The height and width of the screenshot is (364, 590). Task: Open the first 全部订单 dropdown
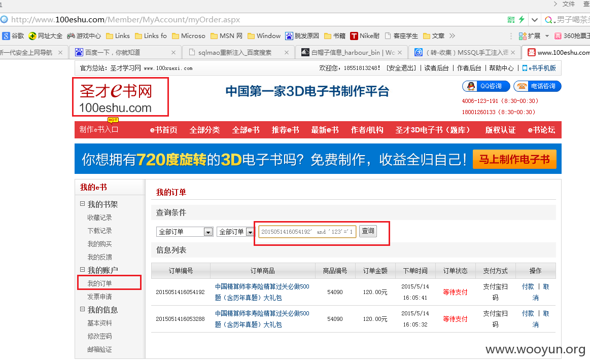coord(185,232)
